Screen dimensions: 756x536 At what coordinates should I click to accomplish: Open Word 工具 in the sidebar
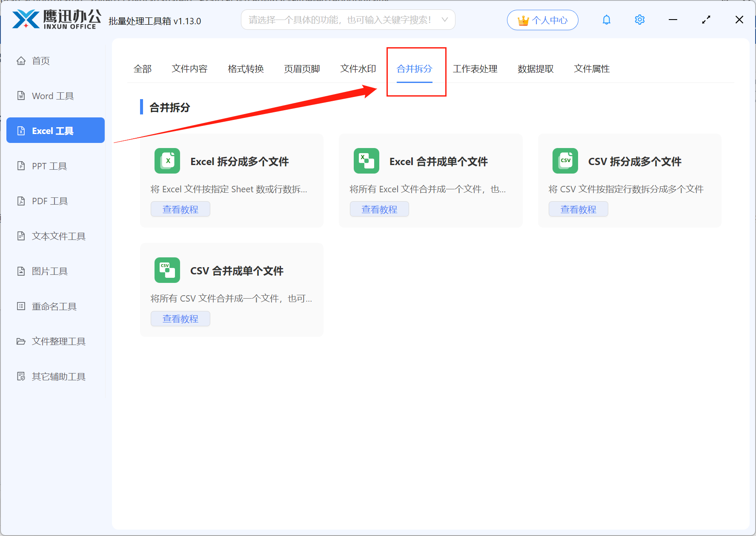pyautogui.click(x=53, y=96)
